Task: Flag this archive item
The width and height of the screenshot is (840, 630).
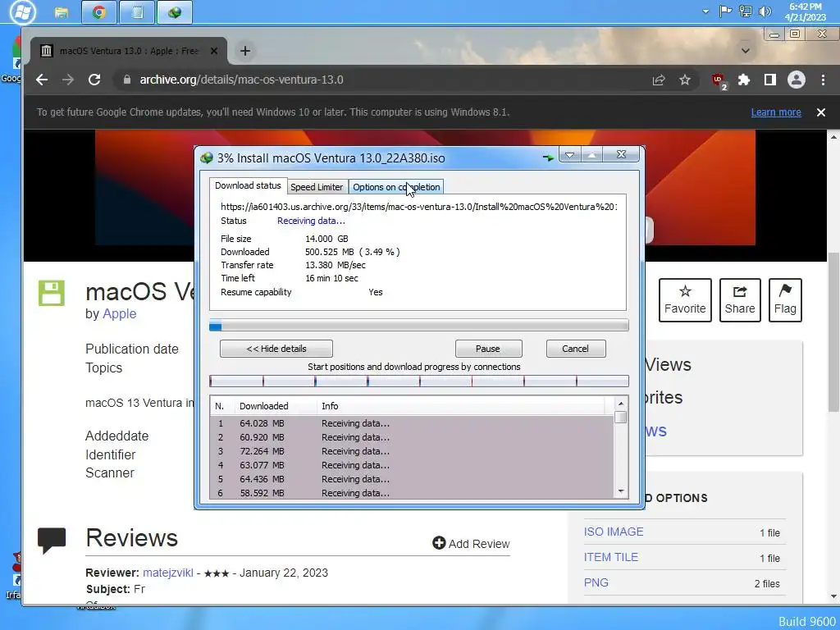Action: coord(785,300)
